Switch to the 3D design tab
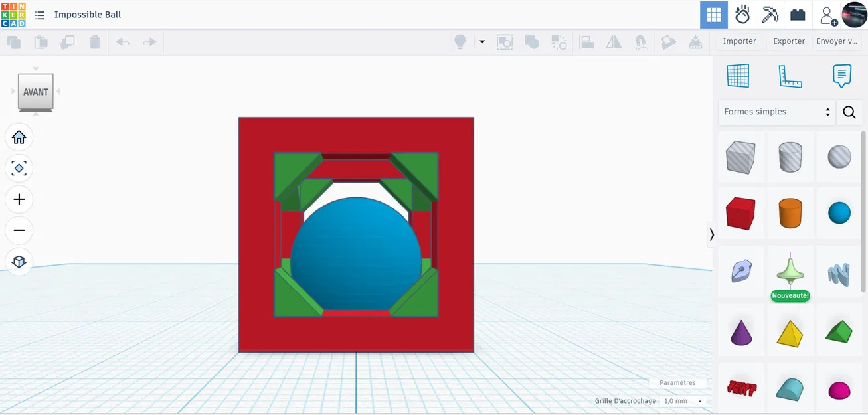Screen dimensions: 868x415 tap(715, 15)
